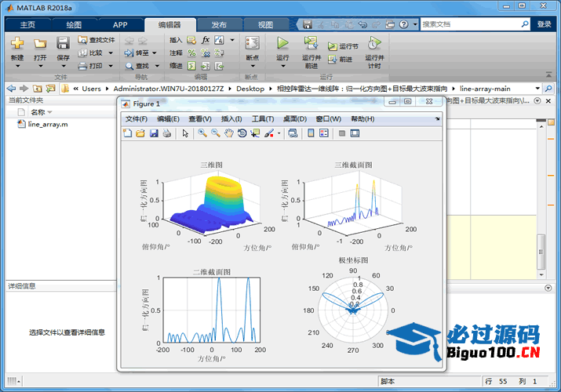Image resolution: width=561 pixels, height=392 pixels.
Task: Open Figure 1 Insert (插入) menu
Action: tap(231, 119)
